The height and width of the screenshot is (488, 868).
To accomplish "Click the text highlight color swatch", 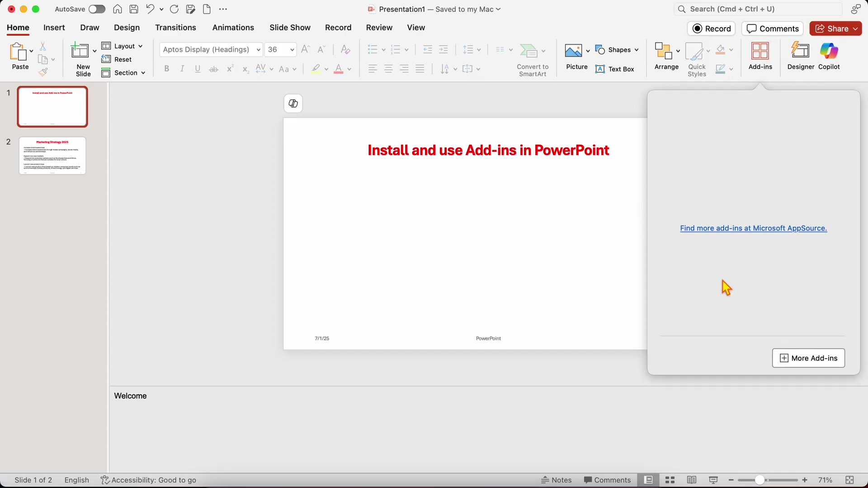I will pos(316,69).
